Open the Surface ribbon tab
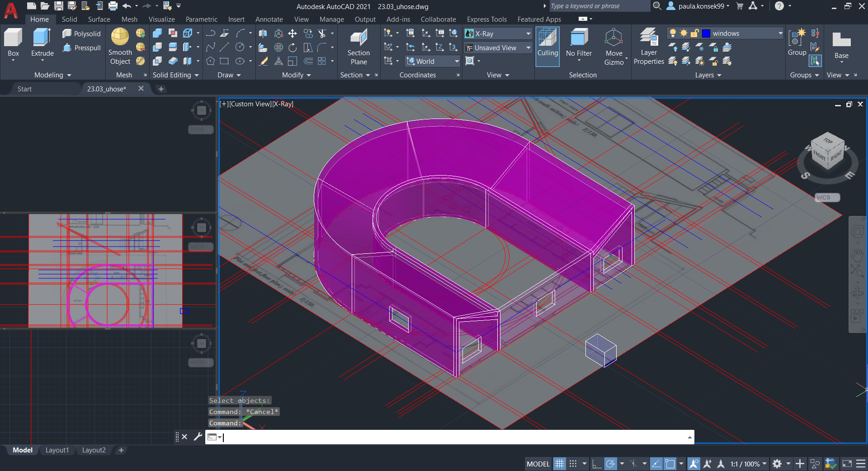 [99, 19]
